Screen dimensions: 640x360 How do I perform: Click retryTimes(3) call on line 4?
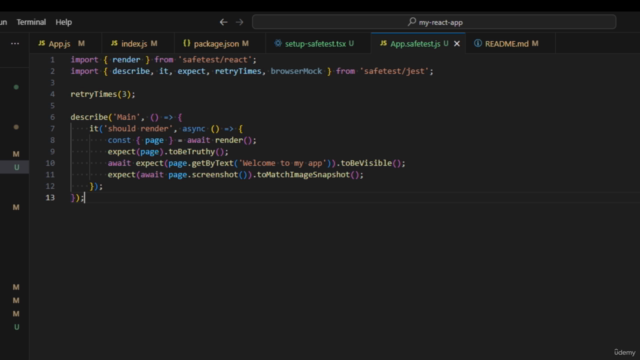click(101, 94)
